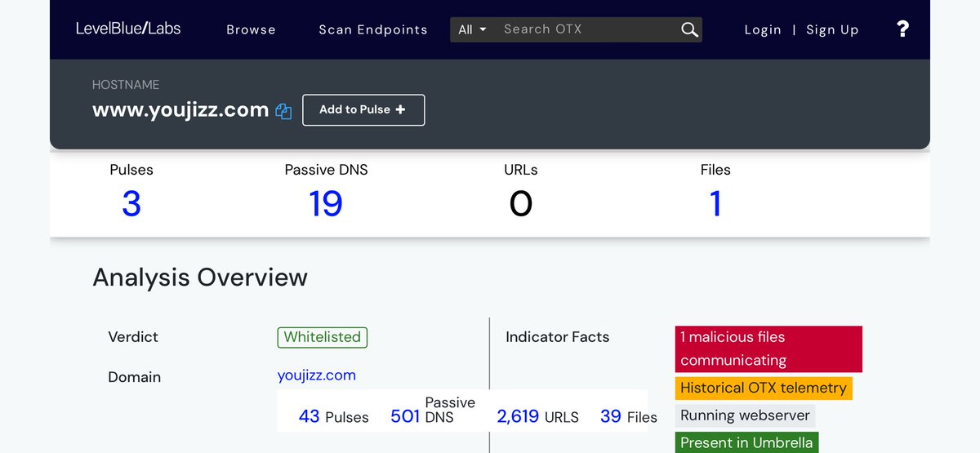The height and width of the screenshot is (453, 980).
Task: Open the 1 Files count
Action: [715, 203]
